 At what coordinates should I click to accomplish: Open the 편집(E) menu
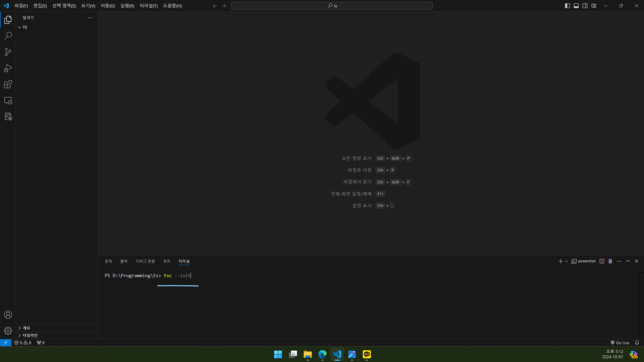(40, 6)
